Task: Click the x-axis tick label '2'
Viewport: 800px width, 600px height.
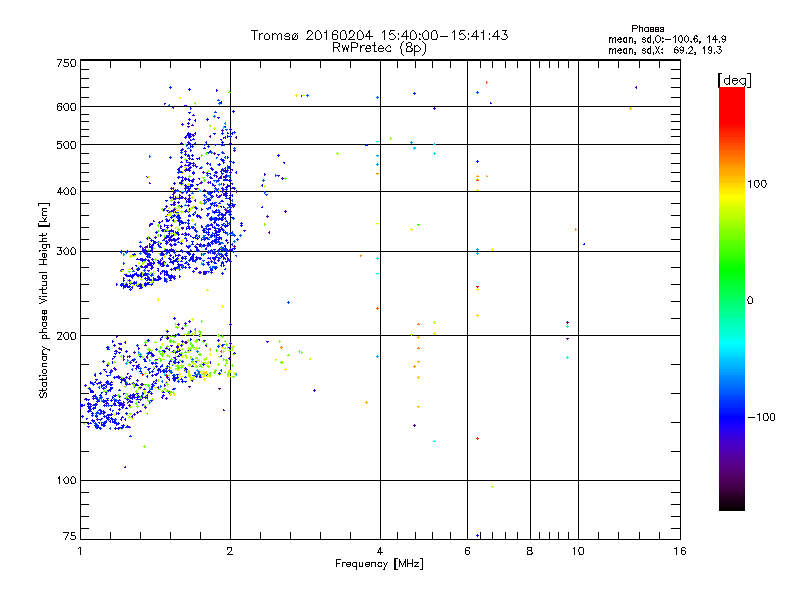Action: pyautogui.click(x=230, y=551)
